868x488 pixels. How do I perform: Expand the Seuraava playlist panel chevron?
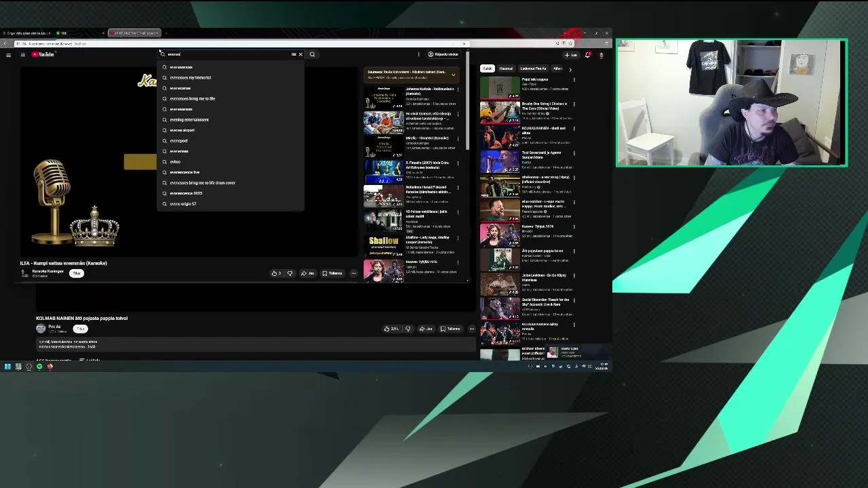click(x=453, y=75)
